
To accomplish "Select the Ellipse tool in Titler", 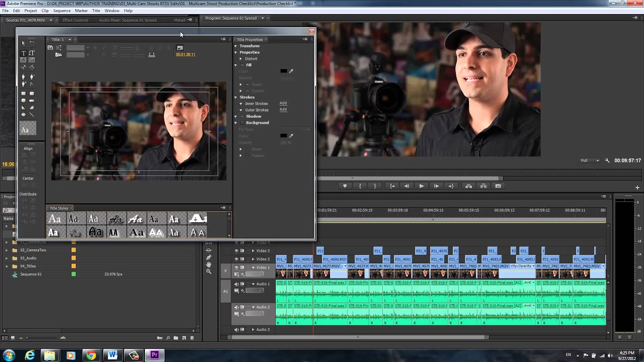I will [x=24, y=115].
